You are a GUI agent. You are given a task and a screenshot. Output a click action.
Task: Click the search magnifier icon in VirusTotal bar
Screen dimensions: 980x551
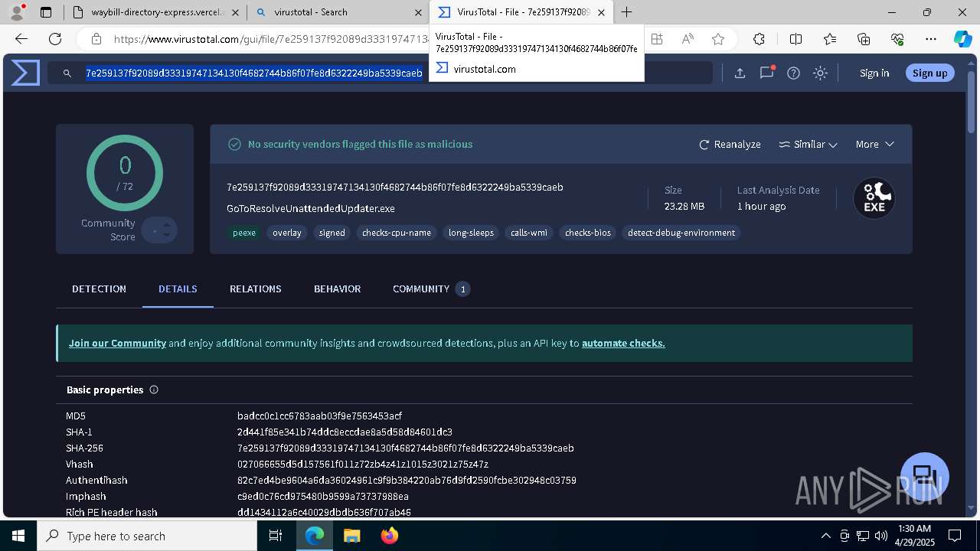67,73
